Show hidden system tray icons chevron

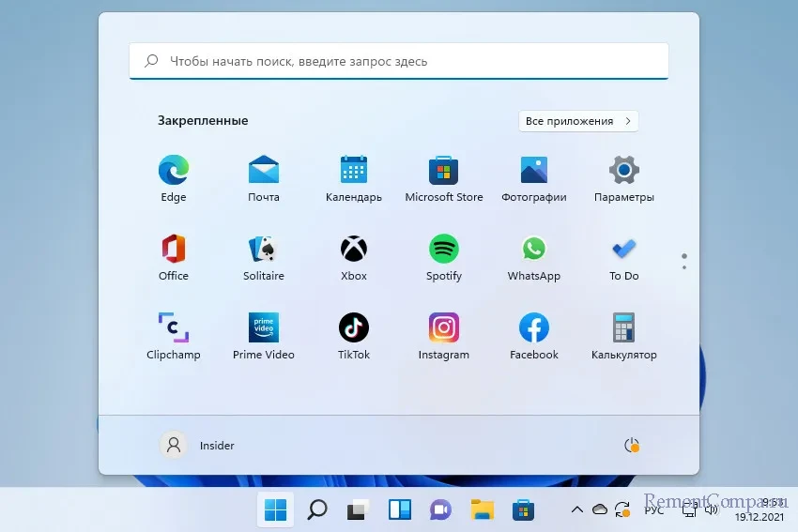pyautogui.click(x=576, y=509)
